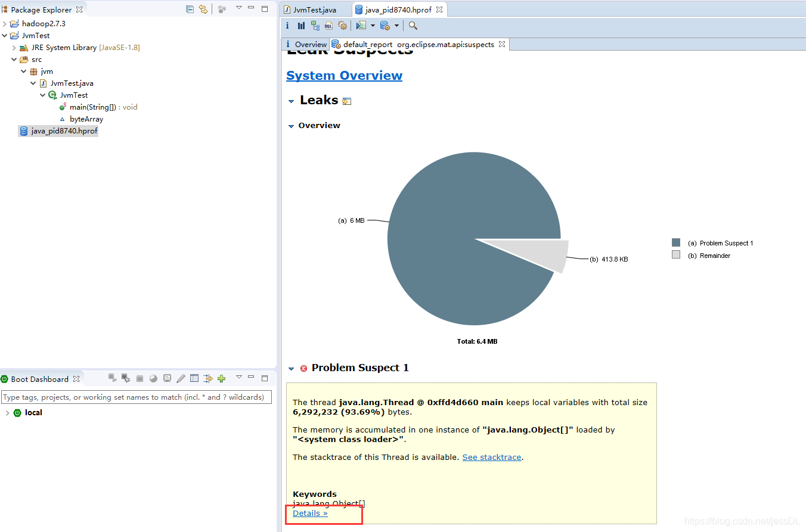Click the open console monitor icon
The height and width of the screenshot is (532, 806).
[167, 378]
